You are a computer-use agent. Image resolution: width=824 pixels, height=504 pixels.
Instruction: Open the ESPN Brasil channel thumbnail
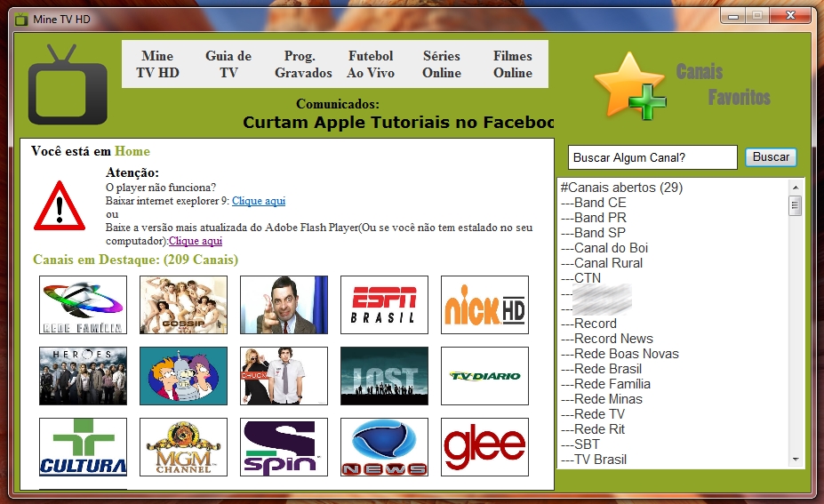pos(384,305)
